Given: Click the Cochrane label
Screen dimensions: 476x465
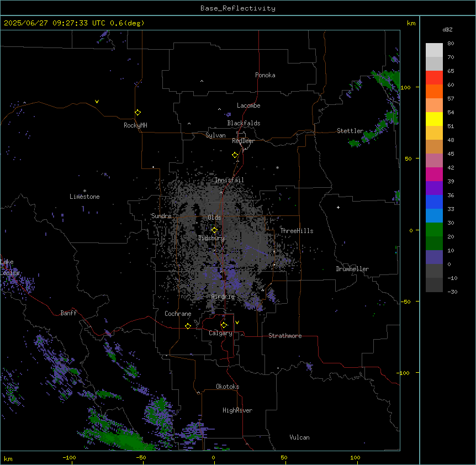Looking at the screenshot, I should [178, 314].
